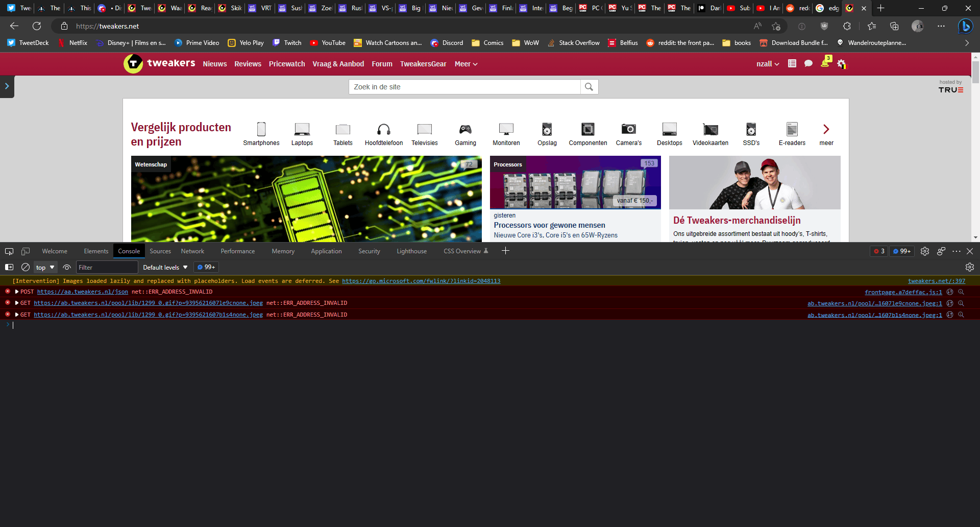The width and height of the screenshot is (980, 527).
Task: Open the Tweakers notifications bell
Action: [825, 63]
